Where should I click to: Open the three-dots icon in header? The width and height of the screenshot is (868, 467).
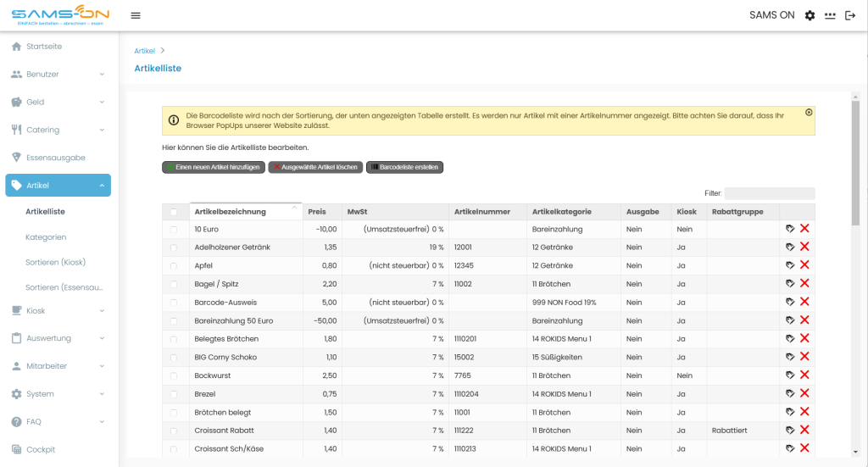coord(830,15)
